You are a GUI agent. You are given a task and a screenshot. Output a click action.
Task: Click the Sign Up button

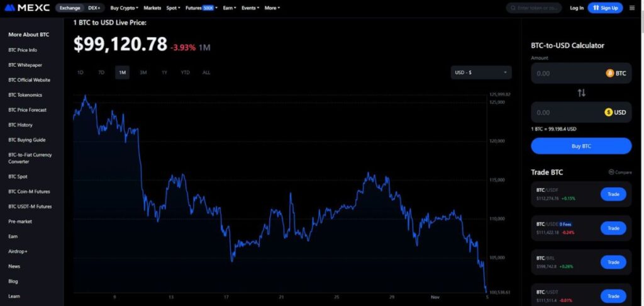point(606,8)
